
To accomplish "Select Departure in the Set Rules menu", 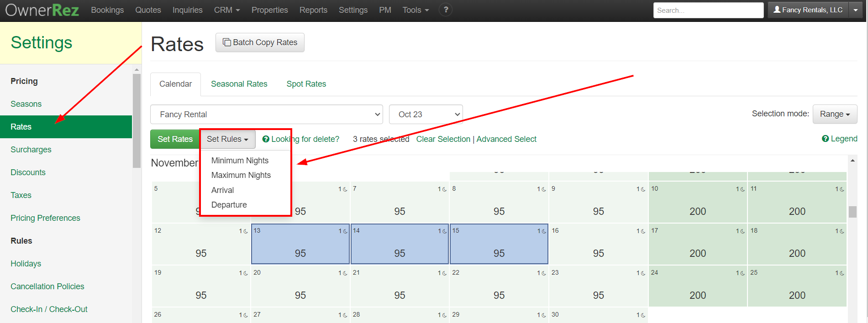I will click(229, 205).
